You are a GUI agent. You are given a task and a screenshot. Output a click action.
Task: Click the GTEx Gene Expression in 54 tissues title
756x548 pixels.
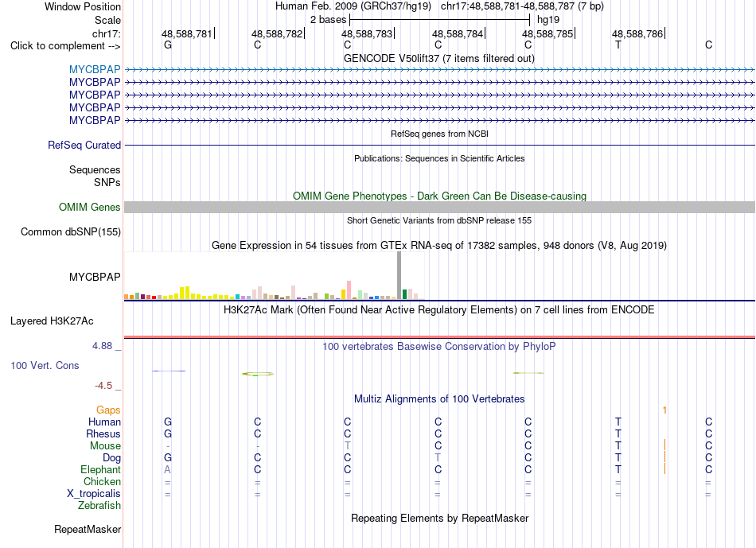point(439,245)
